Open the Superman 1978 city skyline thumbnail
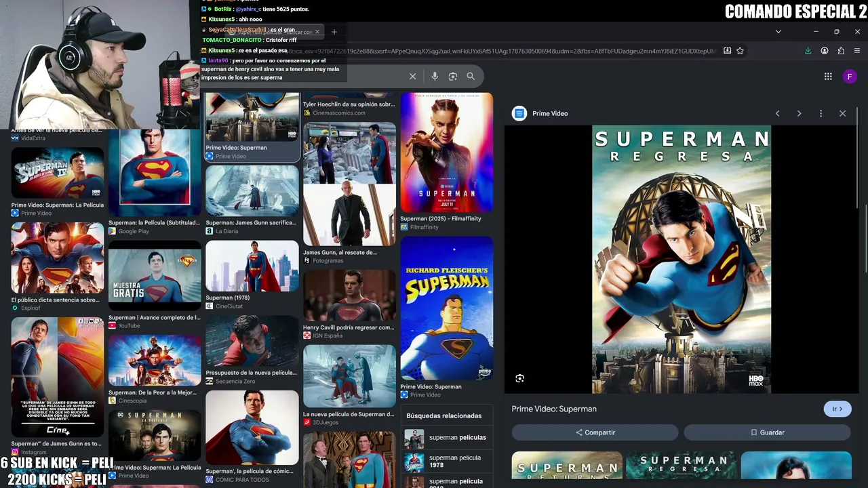The image size is (868, 488). click(252, 266)
